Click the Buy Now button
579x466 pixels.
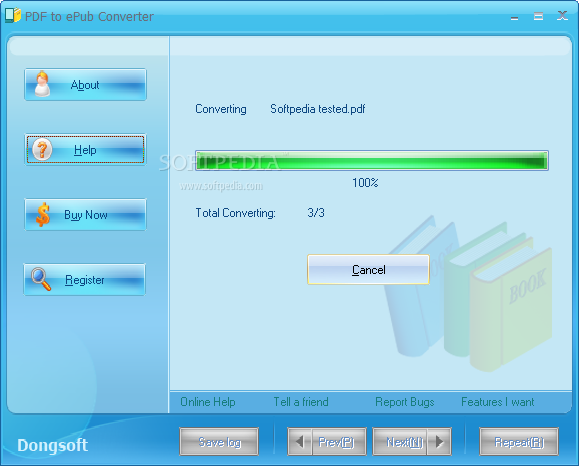pos(85,215)
